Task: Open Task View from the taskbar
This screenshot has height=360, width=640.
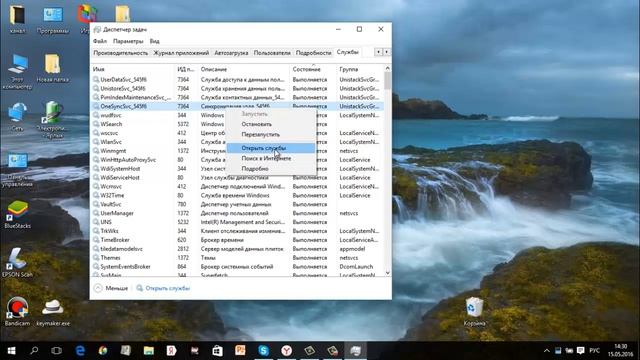Action: pyautogui.click(x=57, y=351)
